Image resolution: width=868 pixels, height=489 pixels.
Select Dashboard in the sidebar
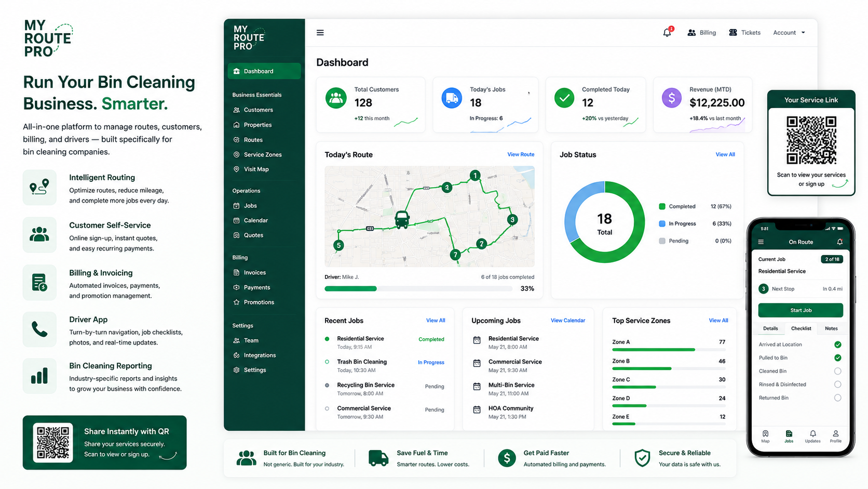point(264,71)
